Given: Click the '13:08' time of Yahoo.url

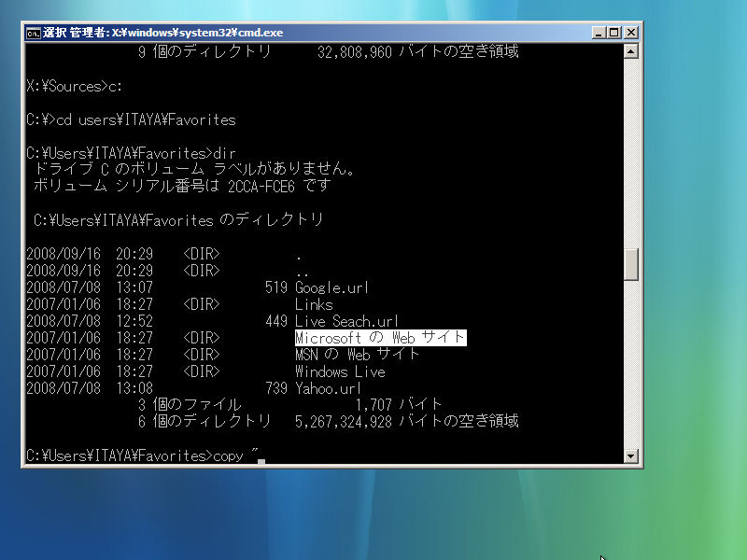Looking at the screenshot, I should point(134,388).
